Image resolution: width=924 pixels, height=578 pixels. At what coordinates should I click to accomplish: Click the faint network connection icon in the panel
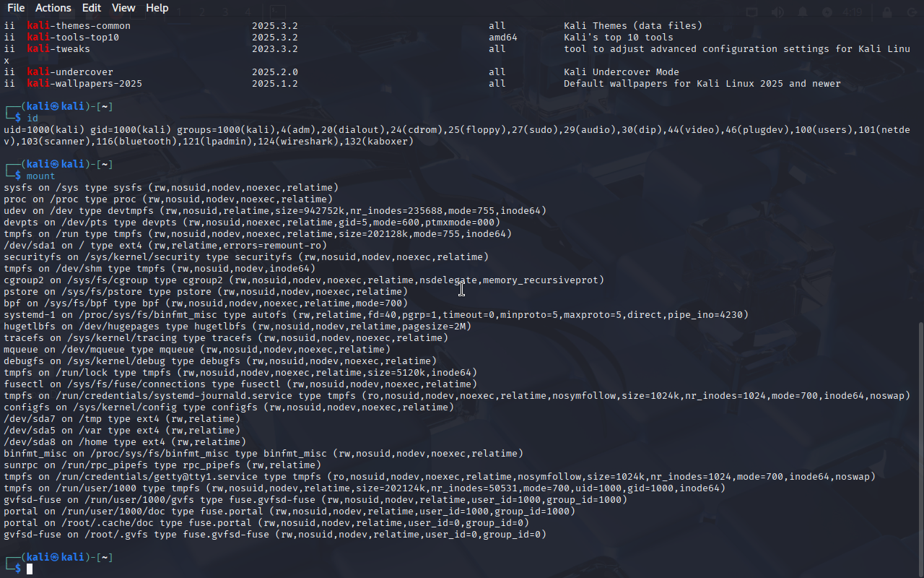tap(752, 12)
